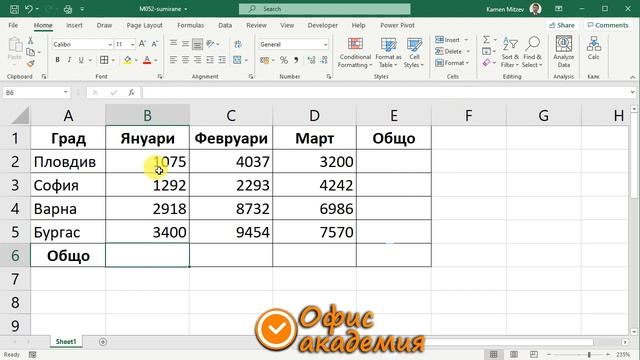
Task: Click the zoom slider handle
Action: click(x=589, y=354)
